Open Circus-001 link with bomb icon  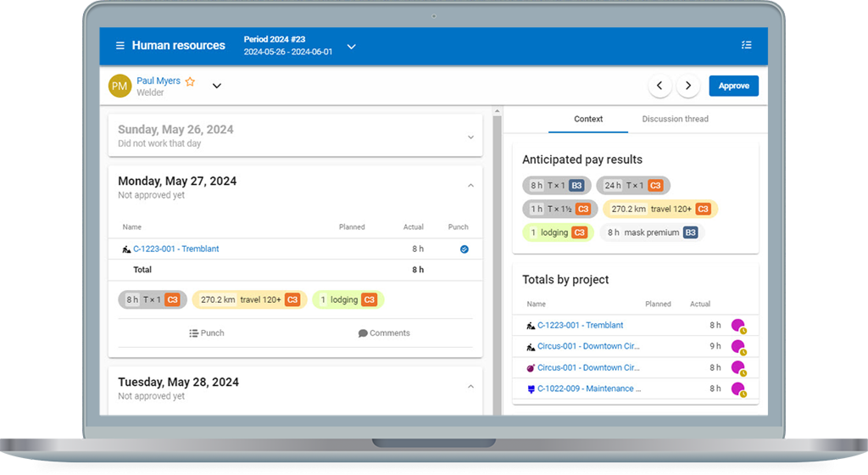pos(588,368)
